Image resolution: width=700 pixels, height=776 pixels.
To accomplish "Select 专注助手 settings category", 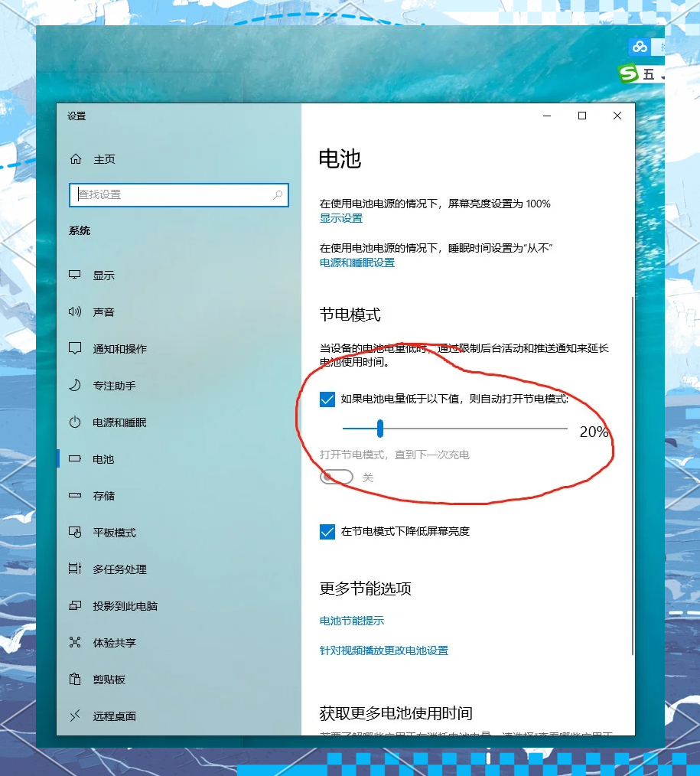I will click(x=114, y=386).
